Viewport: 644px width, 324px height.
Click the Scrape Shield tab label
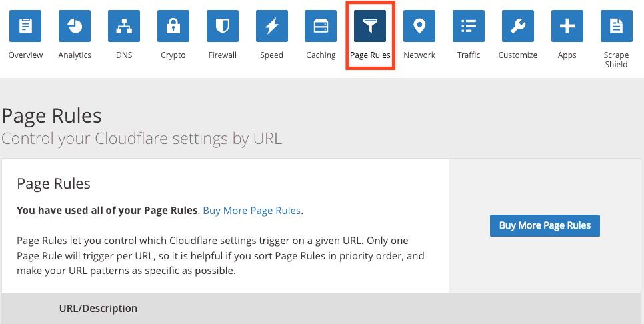click(x=617, y=60)
